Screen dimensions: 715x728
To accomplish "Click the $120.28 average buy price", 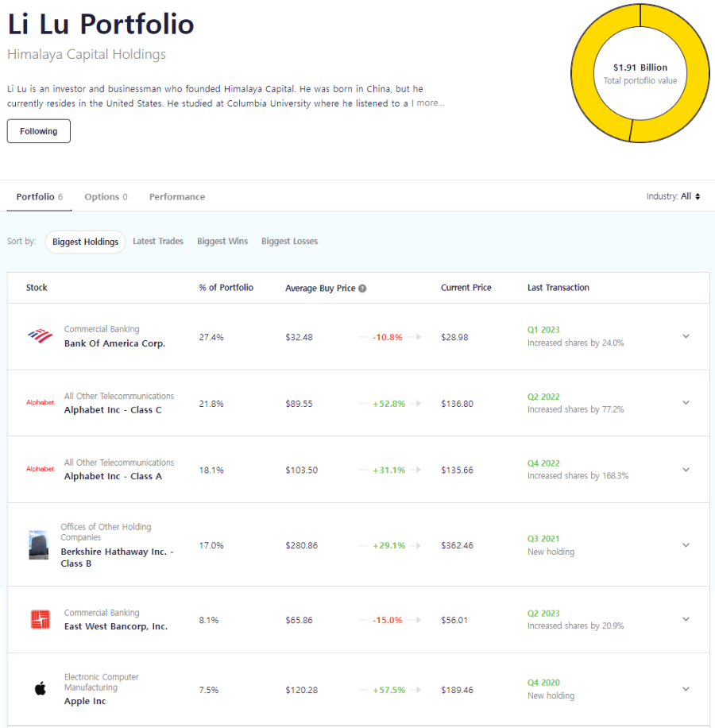I will tap(302, 690).
